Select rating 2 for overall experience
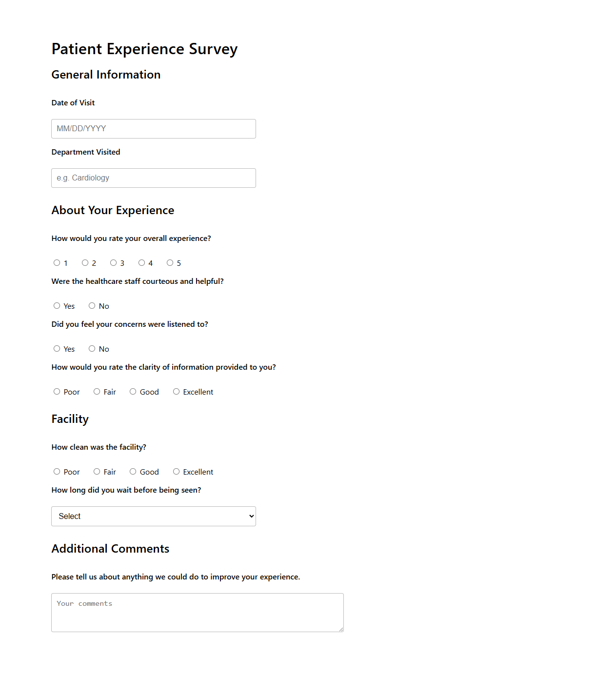Viewport: 616px width, 677px height. (85, 262)
